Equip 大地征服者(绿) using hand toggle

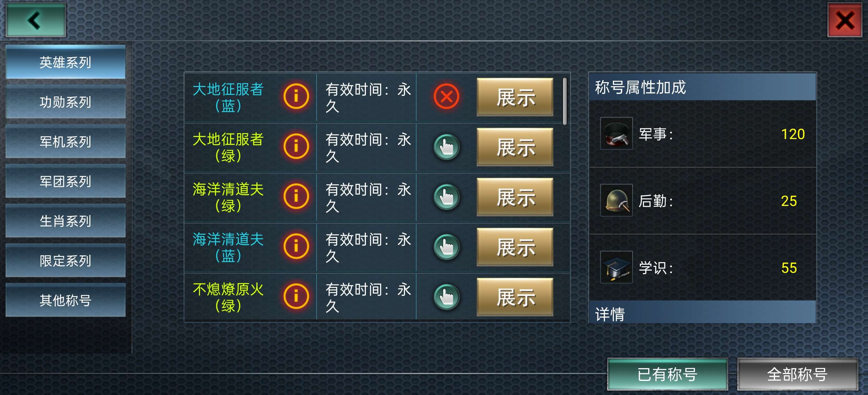pos(446,147)
